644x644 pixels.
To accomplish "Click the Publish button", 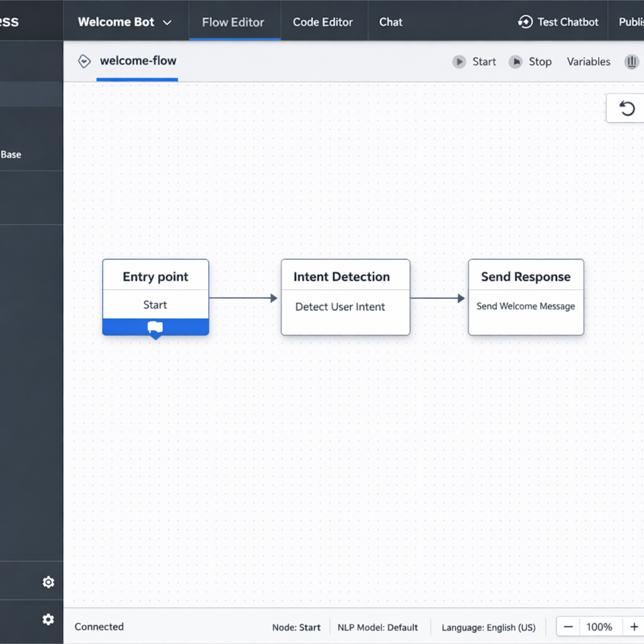I will (x=630, y=22).
